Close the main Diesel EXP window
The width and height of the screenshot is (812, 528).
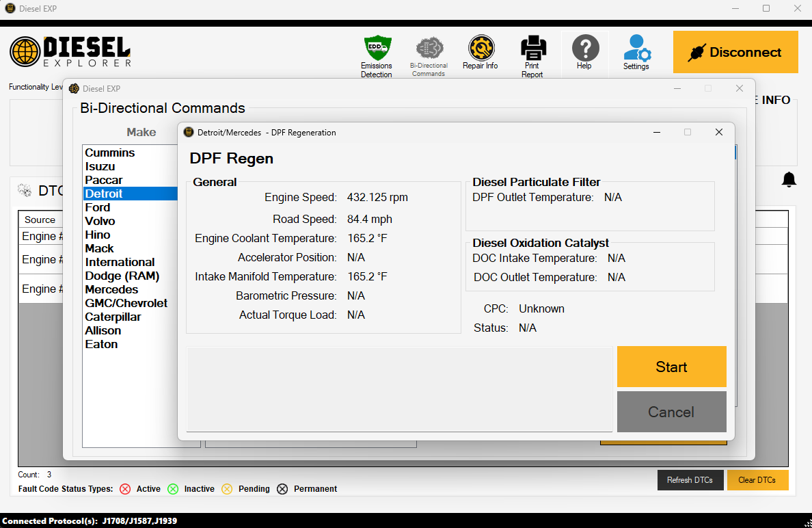coord(798,8)
